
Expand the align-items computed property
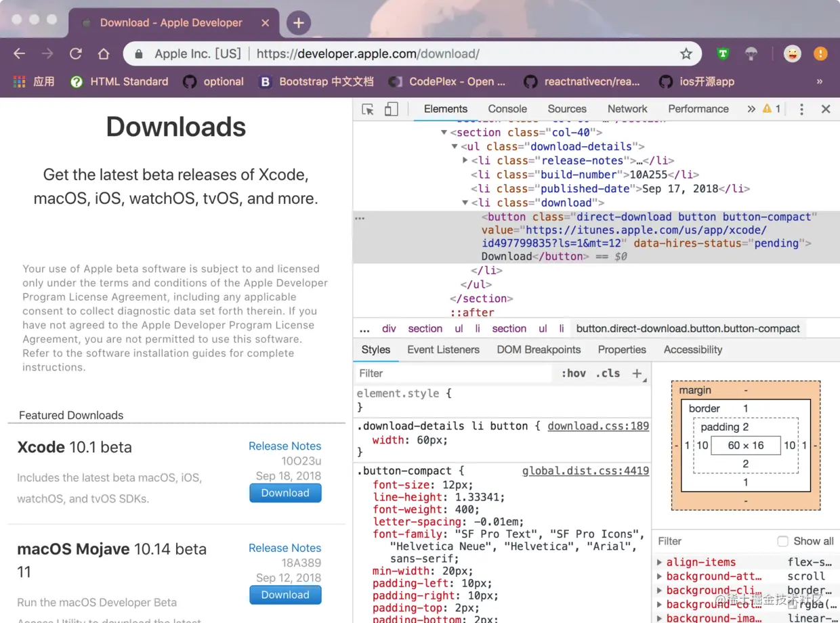pyautogui.click(x=660, y=563)
